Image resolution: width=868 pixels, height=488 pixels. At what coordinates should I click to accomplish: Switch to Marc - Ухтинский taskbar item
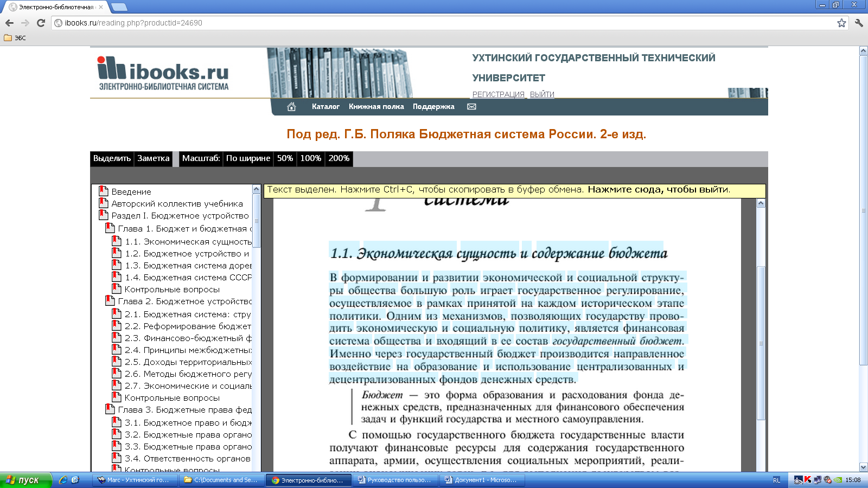point(135,480)
